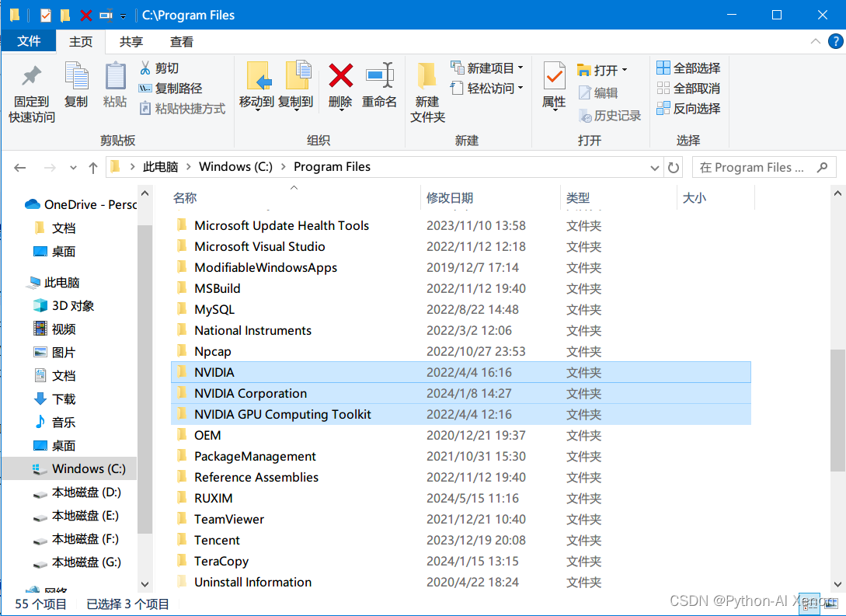Click the Copy ribbon icon
Viewport: 846px width, 616px height.
click(76, 85)
